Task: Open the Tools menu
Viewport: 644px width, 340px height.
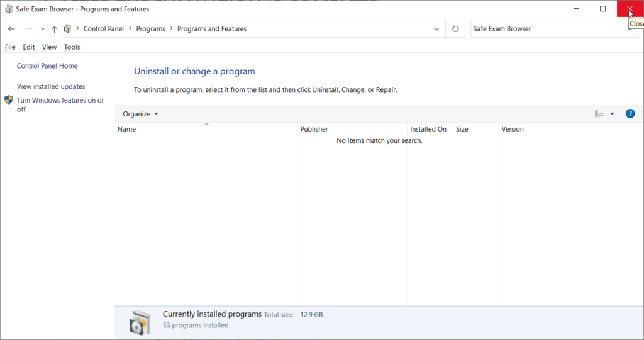Action: click(72, 47)
